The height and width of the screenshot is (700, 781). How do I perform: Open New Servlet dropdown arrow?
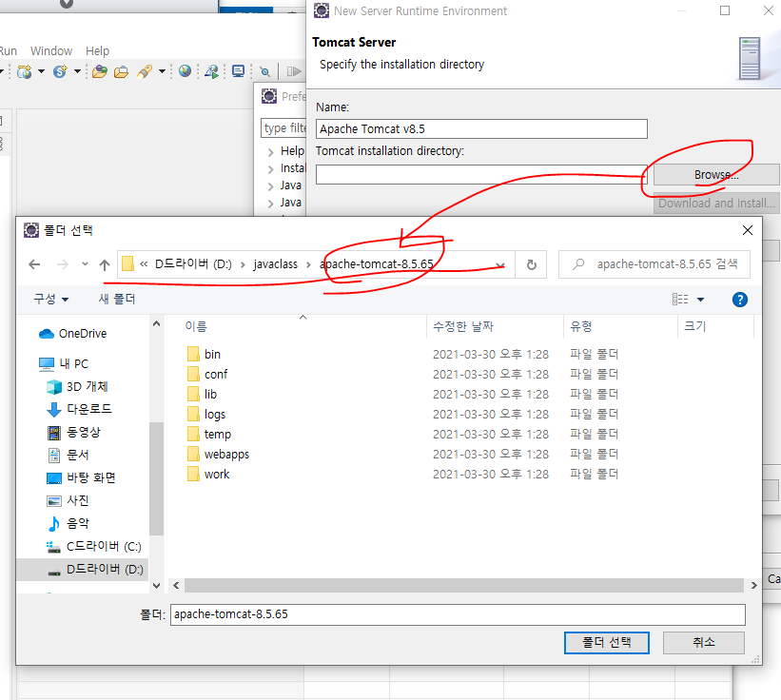[x=77, y=71]
